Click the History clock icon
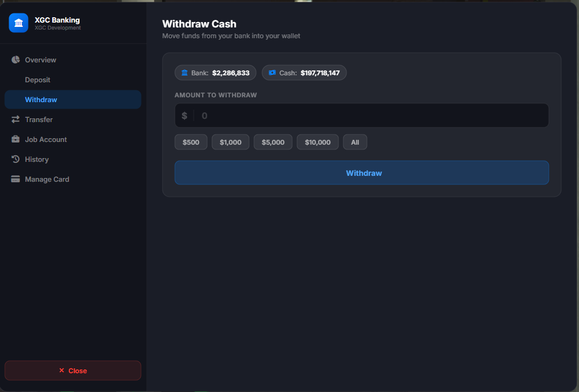 [x=16, y=160]
